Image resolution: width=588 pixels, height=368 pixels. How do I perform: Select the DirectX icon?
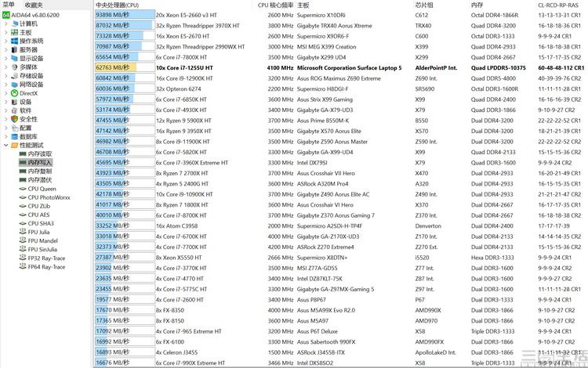(15, 93)
